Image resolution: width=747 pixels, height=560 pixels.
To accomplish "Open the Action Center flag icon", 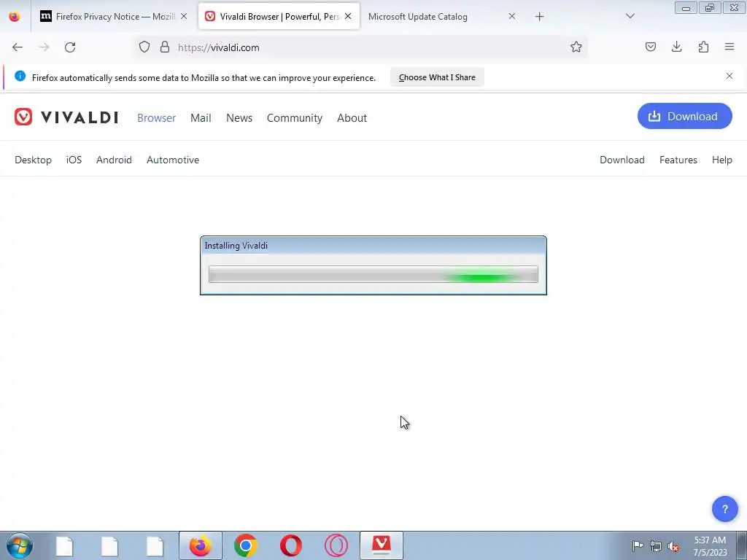I will (638, 545).
